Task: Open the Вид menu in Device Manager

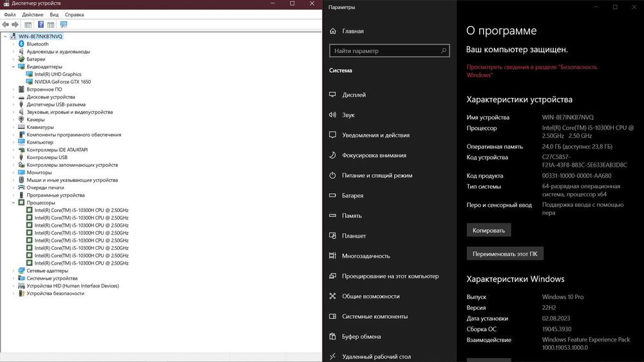Action: click(x=54, y=15)
